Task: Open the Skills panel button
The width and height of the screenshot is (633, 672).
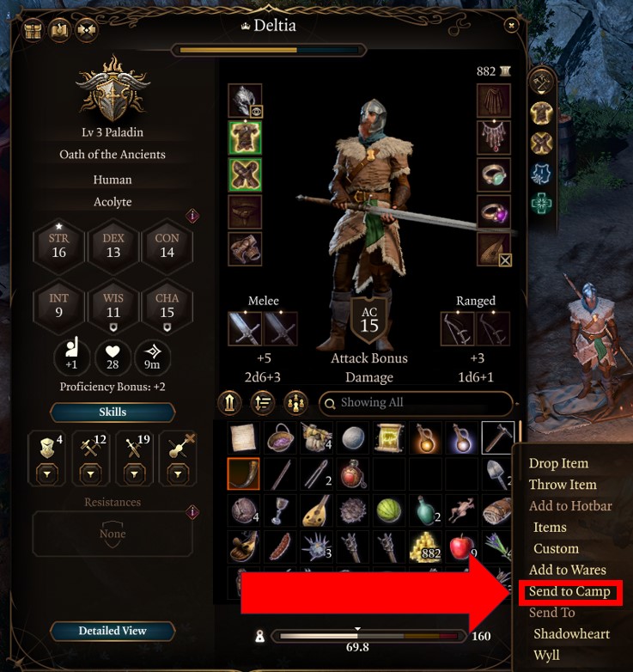Action: tap(113, 412)
